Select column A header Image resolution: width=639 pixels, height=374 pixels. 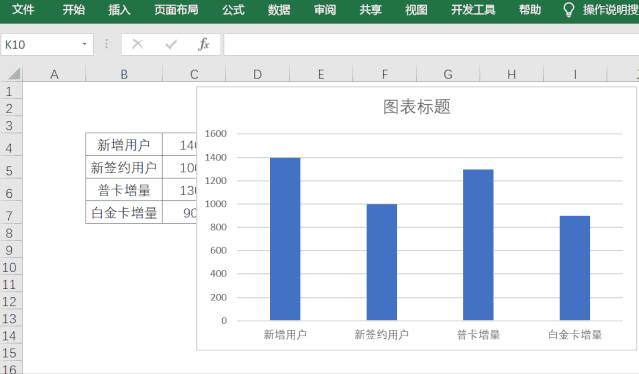(54, 74)
